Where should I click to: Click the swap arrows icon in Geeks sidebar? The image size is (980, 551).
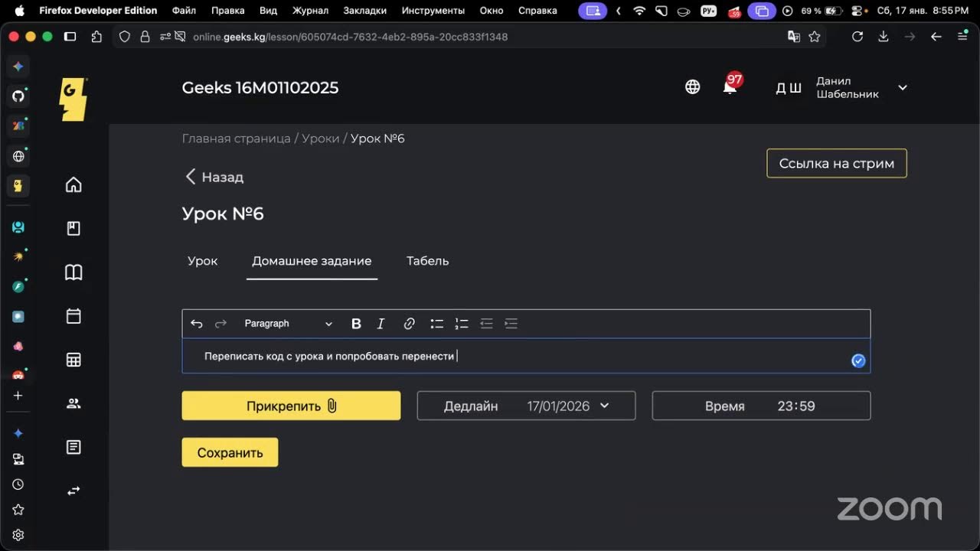click(73, 491)
